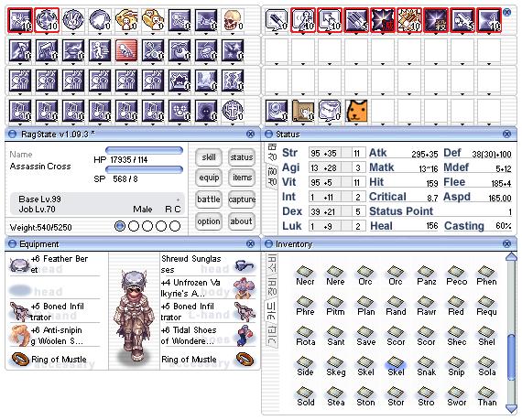Click the rolled map scroll icon
Viewport: 522px width, 420px height.
click(303, 111)
